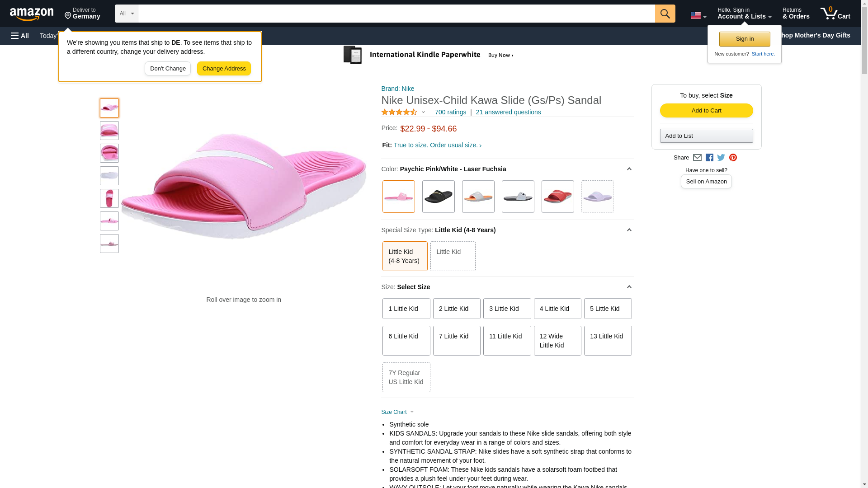Click the search magnifier button
This screenshot has width=868, height=488.
[665, 14]
